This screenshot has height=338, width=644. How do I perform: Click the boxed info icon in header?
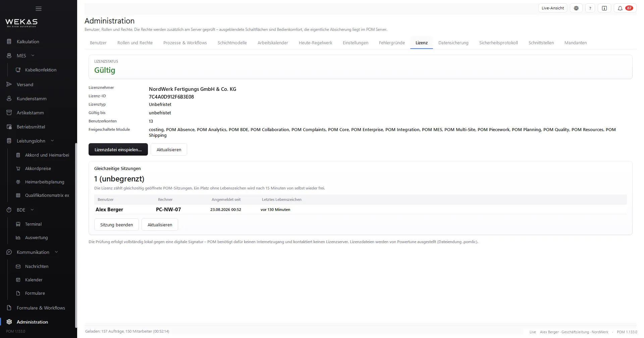tap(604, 8)
